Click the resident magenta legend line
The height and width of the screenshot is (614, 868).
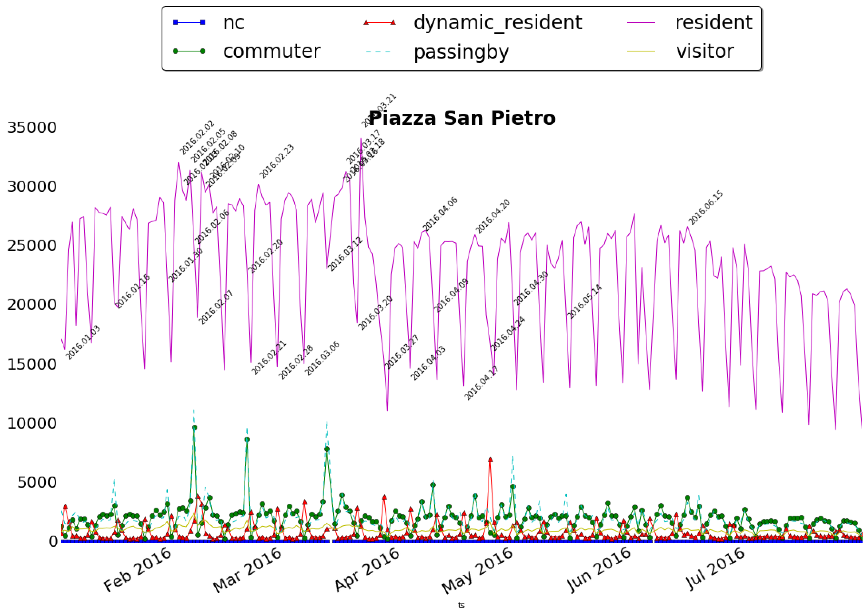(x=641, y=23)
